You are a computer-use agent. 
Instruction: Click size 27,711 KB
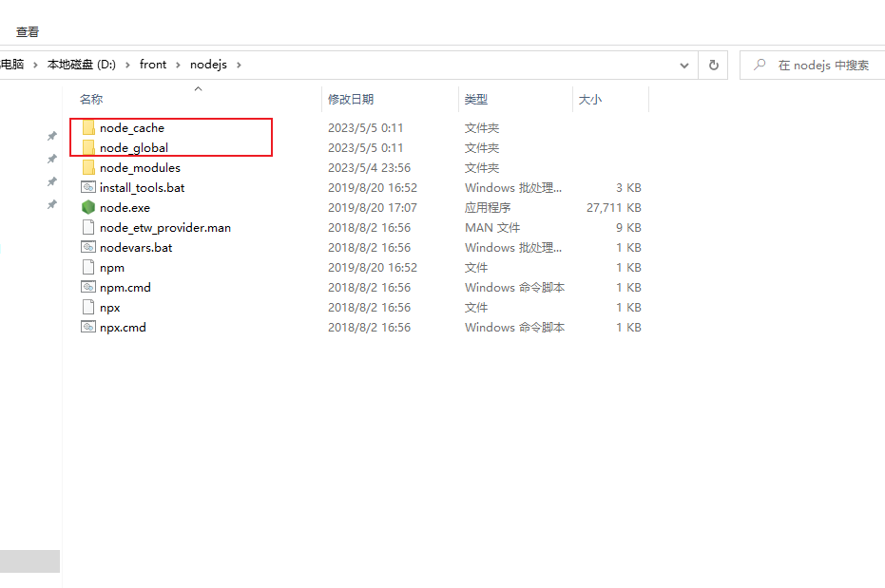[x=613, y=207]
